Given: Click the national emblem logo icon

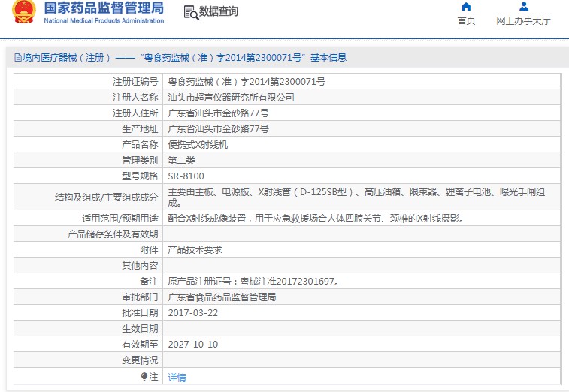Looking at the screenshot, I should tap(23, 11).
